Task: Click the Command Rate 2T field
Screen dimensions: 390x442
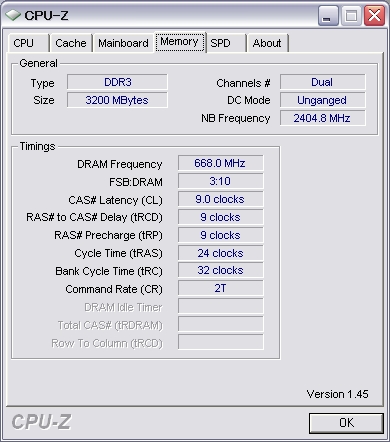Action: [x=220, y=288]
